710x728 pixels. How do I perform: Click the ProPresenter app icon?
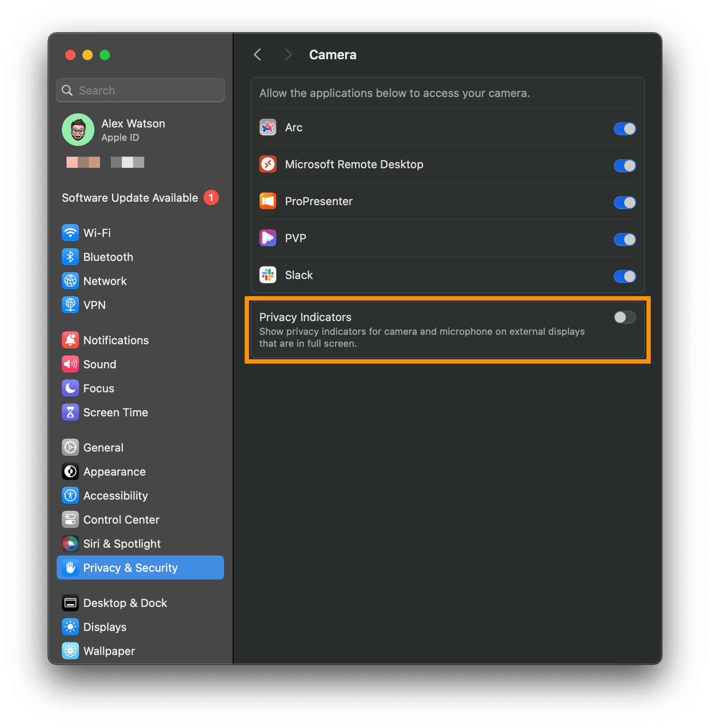pyautogui.click(x=267, y=201)
